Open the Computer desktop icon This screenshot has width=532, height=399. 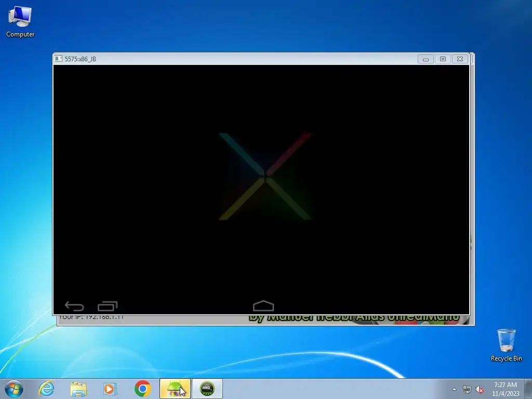point(20,22)
